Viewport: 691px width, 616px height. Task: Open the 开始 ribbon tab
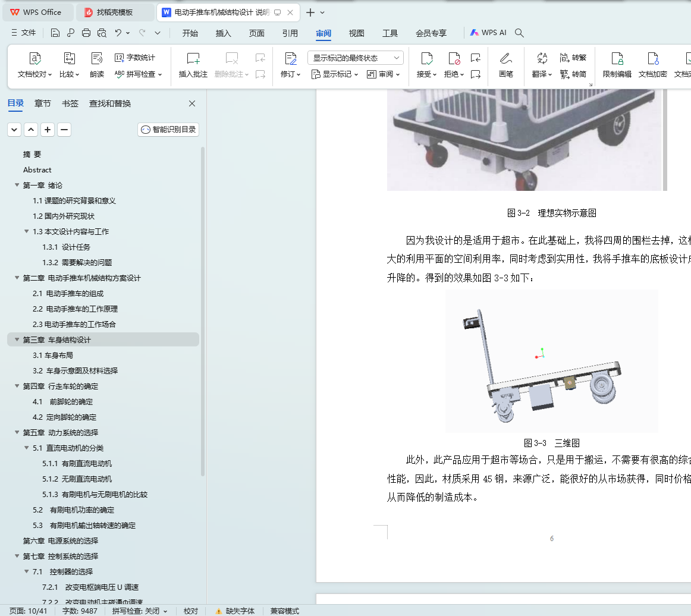click(190, 33)
